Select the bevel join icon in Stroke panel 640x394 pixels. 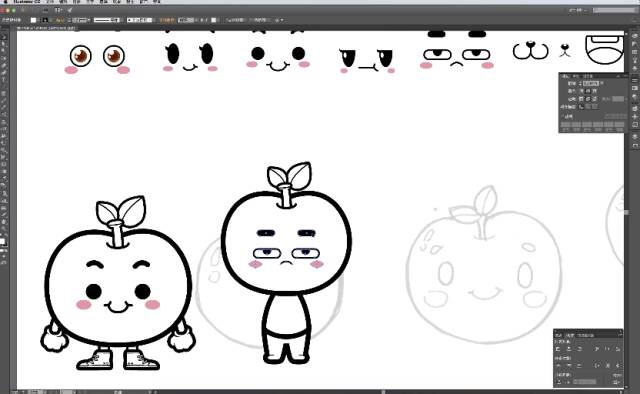click(x=595, y=99)
